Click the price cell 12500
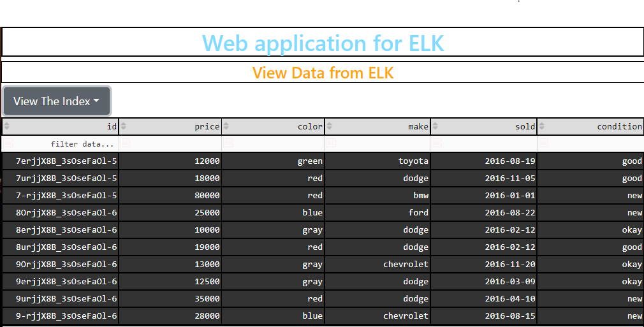The image size is (644, 327). coord(170,282)
